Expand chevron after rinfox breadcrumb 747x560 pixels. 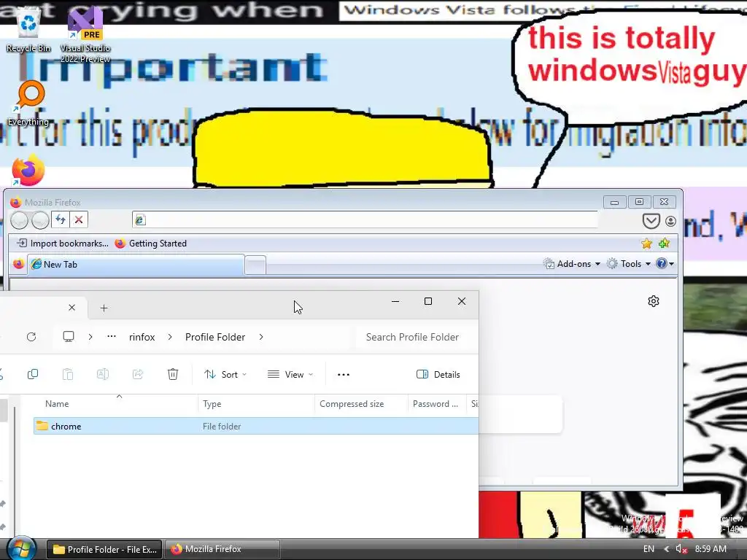click(x=170, y=337)
